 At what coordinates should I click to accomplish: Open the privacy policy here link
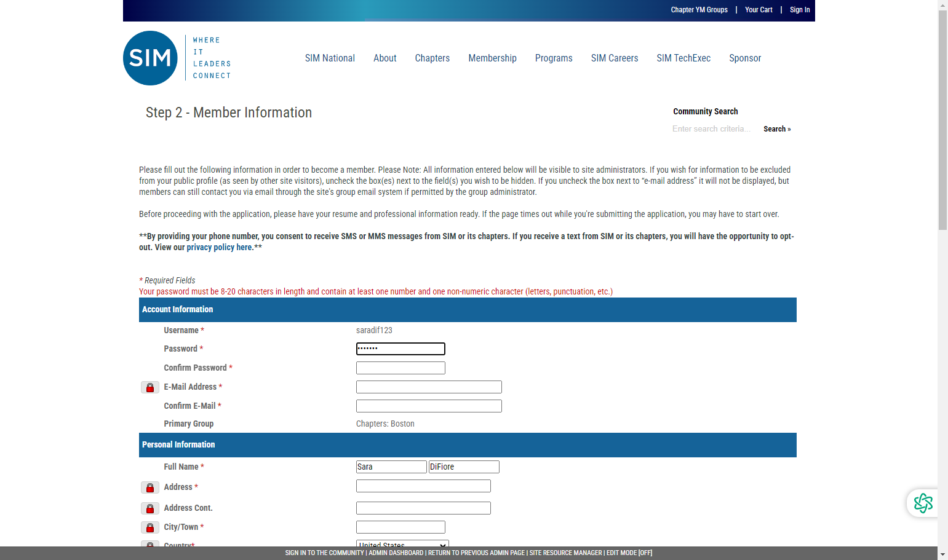pos(220,247)
